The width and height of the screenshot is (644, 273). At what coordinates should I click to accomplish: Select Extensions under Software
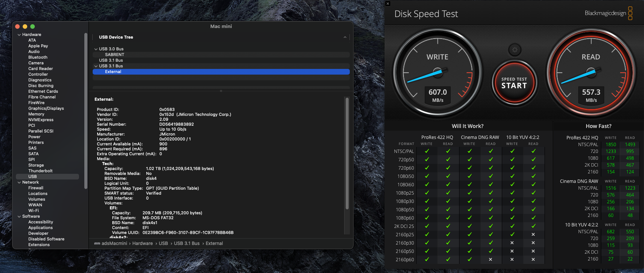(39, 245)
